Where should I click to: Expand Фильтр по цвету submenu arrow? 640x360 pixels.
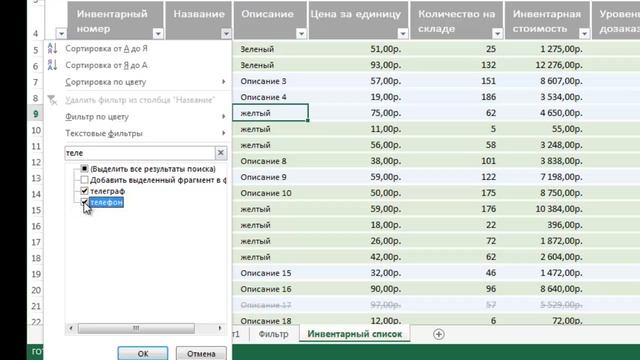[224, 117]
